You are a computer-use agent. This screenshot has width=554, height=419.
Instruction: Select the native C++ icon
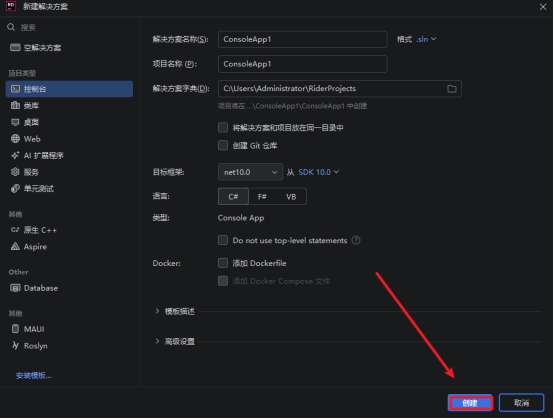click(15, 230)
